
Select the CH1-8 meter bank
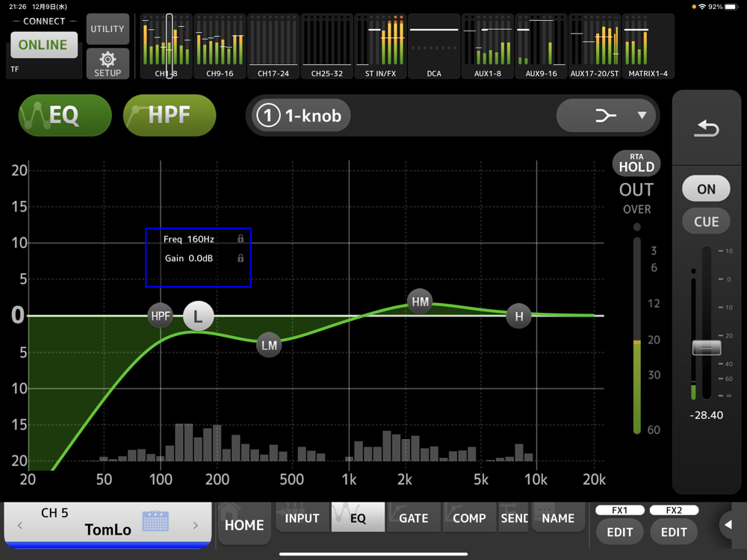[x=167, y=46]
